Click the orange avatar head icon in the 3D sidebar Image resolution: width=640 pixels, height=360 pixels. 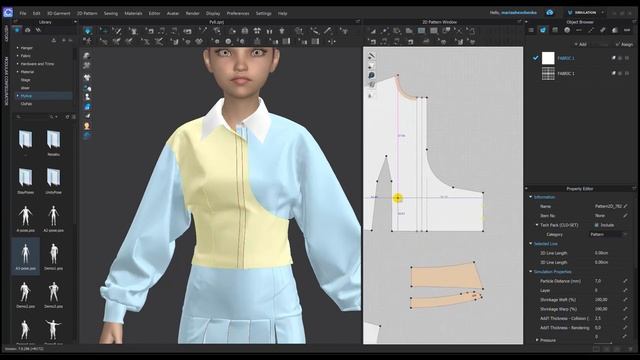coord(87,126)
